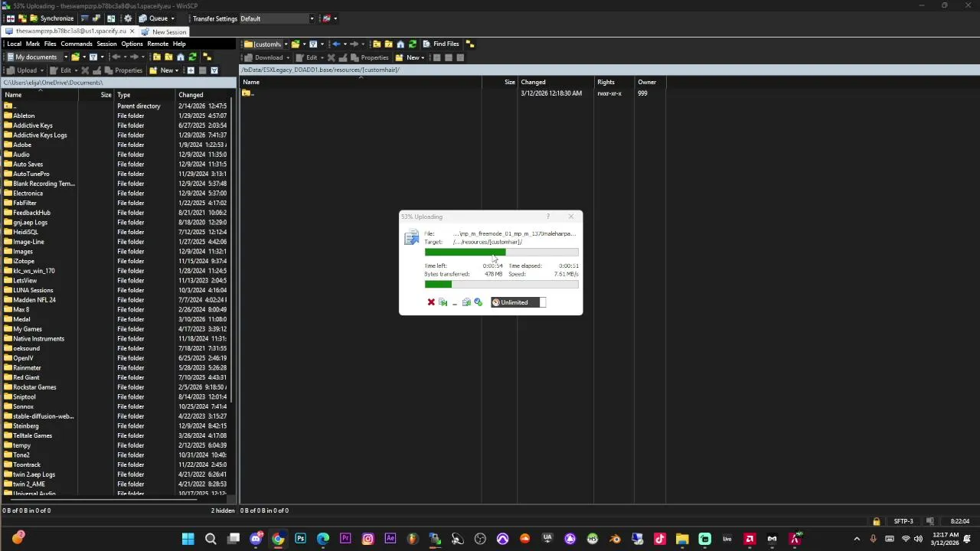Open the Mark menu
Viewport: 980px width, 551px height.
point(32,44)
